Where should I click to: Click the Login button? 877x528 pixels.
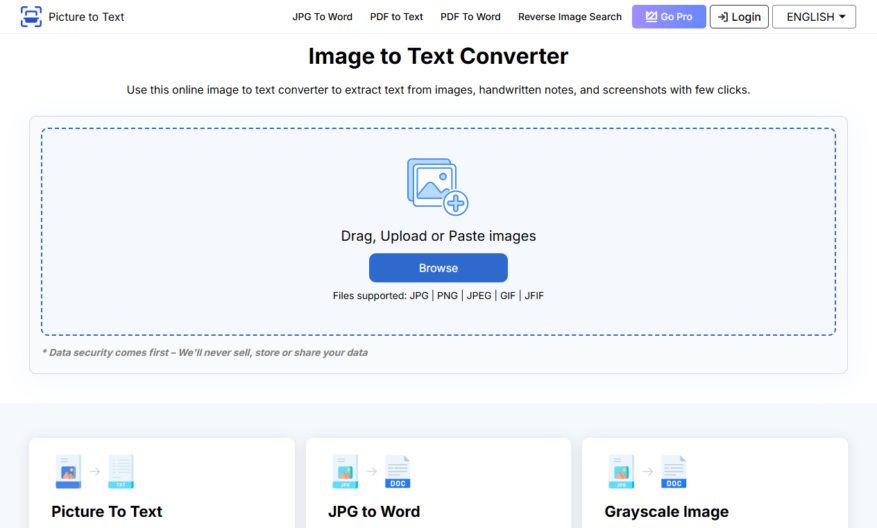point(739,17)
